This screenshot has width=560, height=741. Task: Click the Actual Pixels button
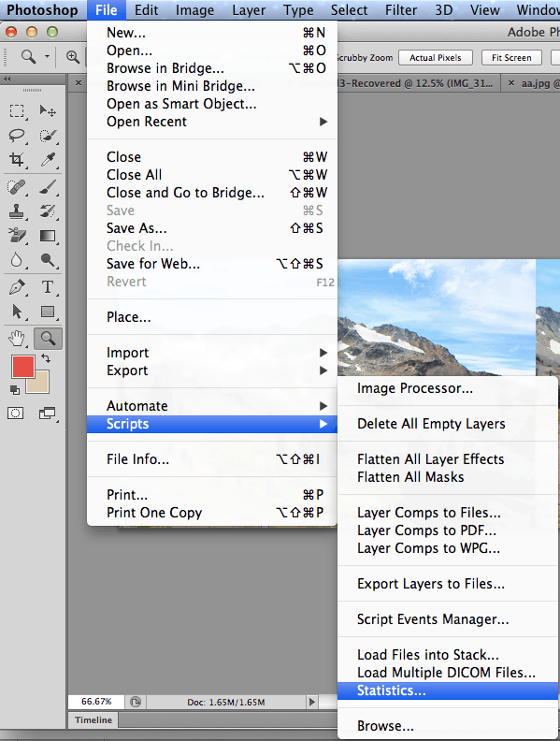coord(436,58)
